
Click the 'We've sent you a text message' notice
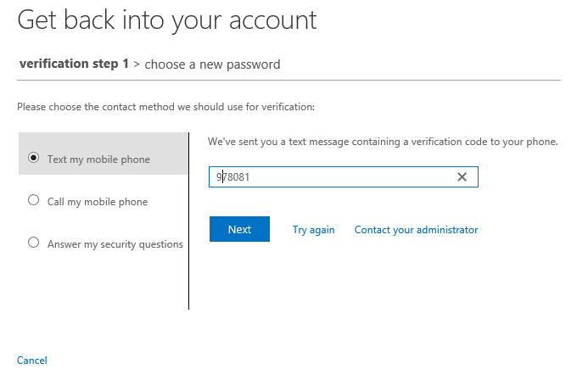pyautogui.click(x=383, y=142)
